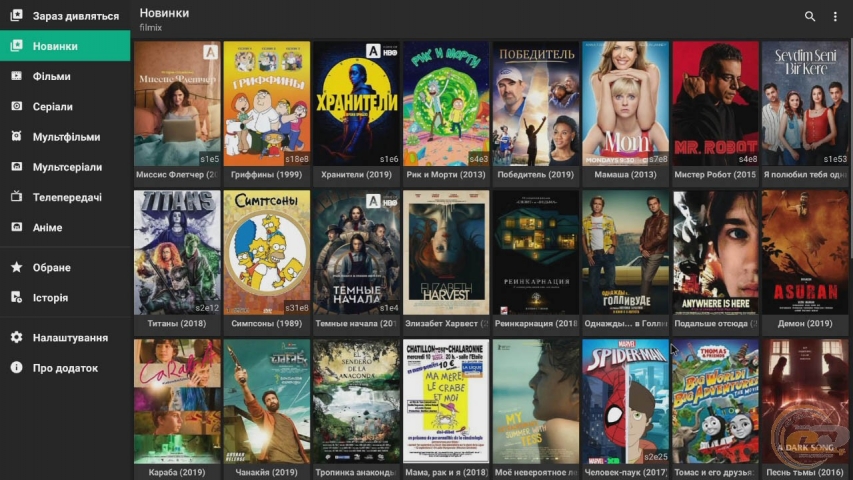Open Чанакйя (2019) poster

[x=267, y=401]
